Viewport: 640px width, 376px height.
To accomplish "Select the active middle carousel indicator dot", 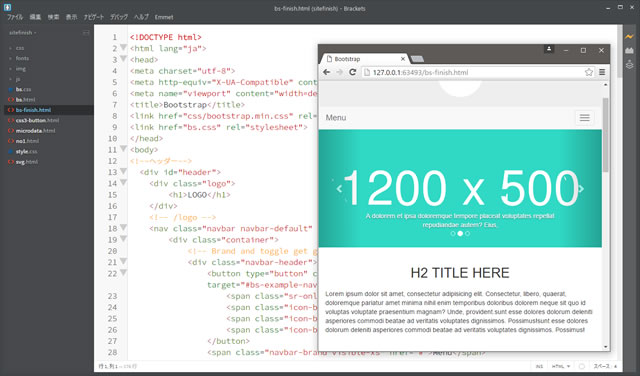I will [460, 234].
